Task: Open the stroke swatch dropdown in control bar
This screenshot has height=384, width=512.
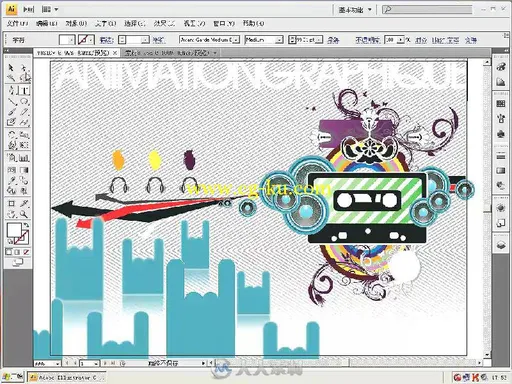Action: (91, 40)
